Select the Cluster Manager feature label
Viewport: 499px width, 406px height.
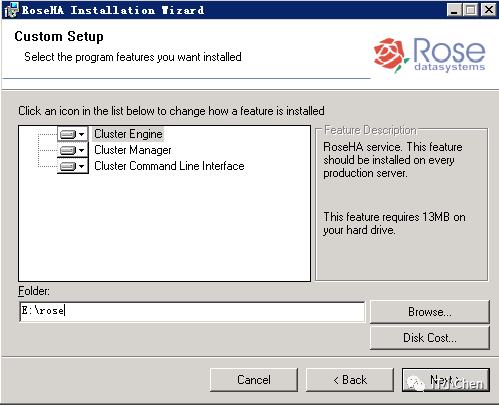tap(133, 150)
